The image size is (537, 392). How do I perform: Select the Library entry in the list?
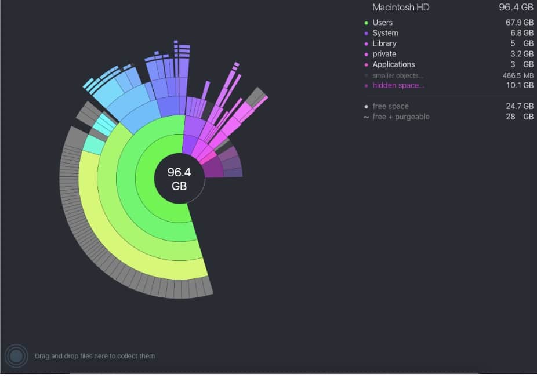tap(449, 43)
